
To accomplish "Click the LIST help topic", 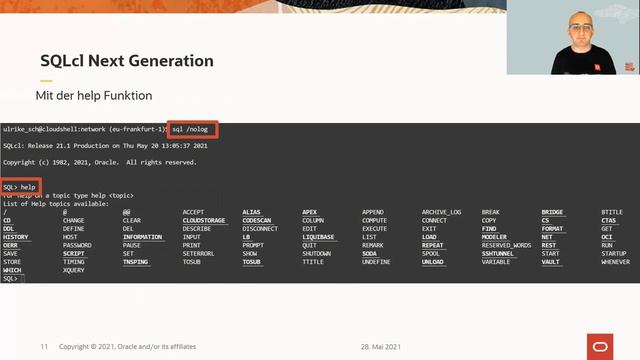I will click(x=369, y=237).
